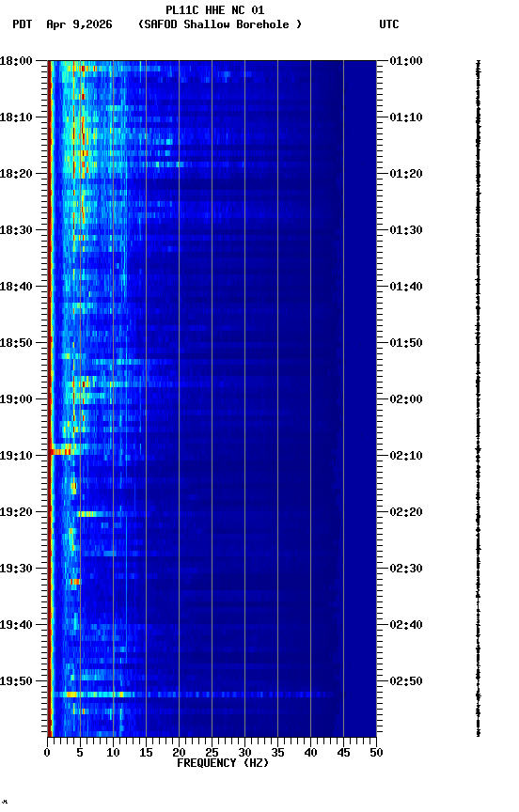Screen dimensions: 519x812
Task: Click the 'PDT' timezone label
Action: (x=23, y=24)
